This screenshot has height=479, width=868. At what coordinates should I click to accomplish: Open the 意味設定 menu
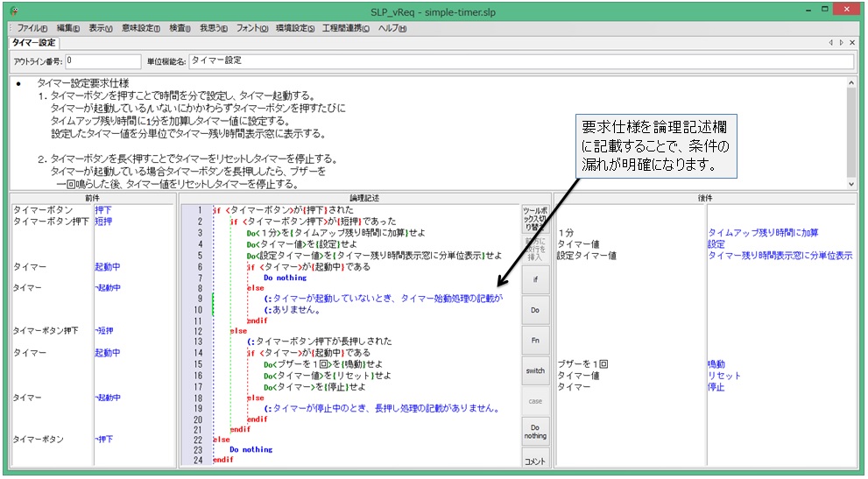tap(141, 28)
